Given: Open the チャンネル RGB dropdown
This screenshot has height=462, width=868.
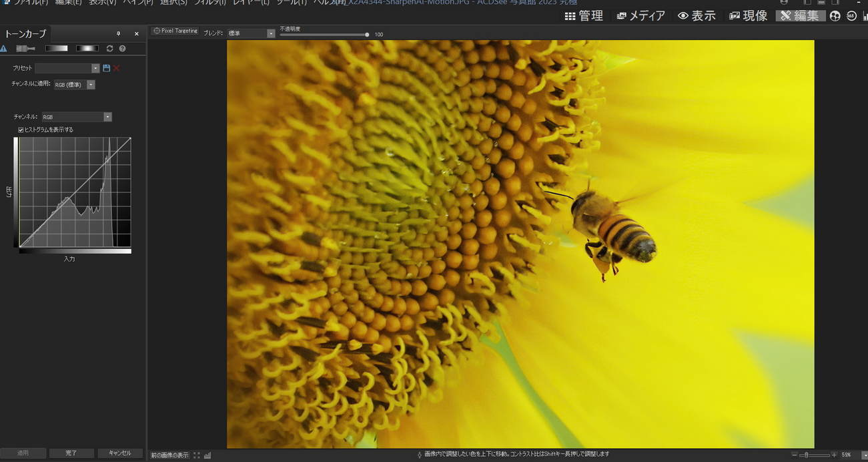Looking at the screenshot, I should (77, 117).
